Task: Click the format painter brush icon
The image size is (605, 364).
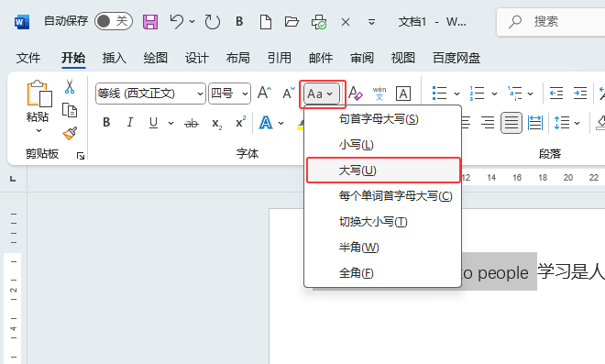Action: tap(70, 133)
